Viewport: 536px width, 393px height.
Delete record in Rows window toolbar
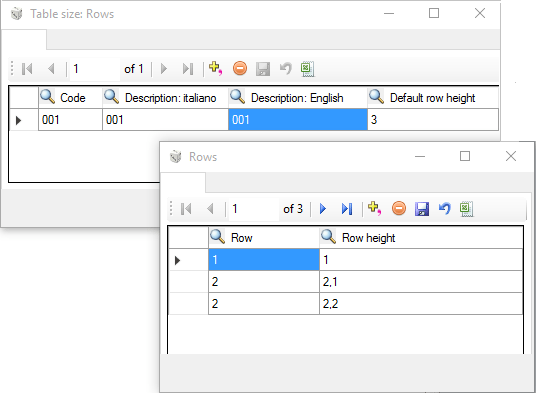[399, 208]
